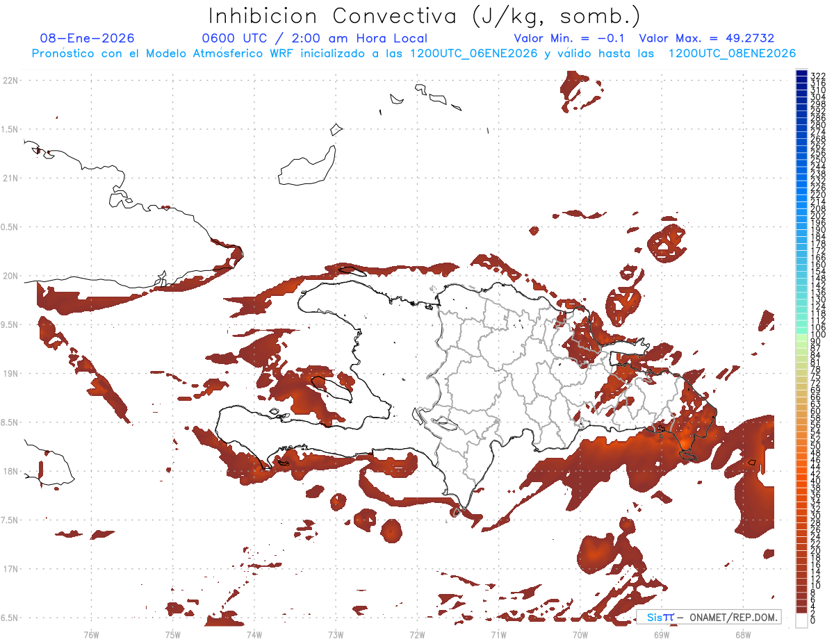Click the '0' color bar value
The width and height of the screenshot is (834, 644).
pyautogui.click(x=813, y=620)
